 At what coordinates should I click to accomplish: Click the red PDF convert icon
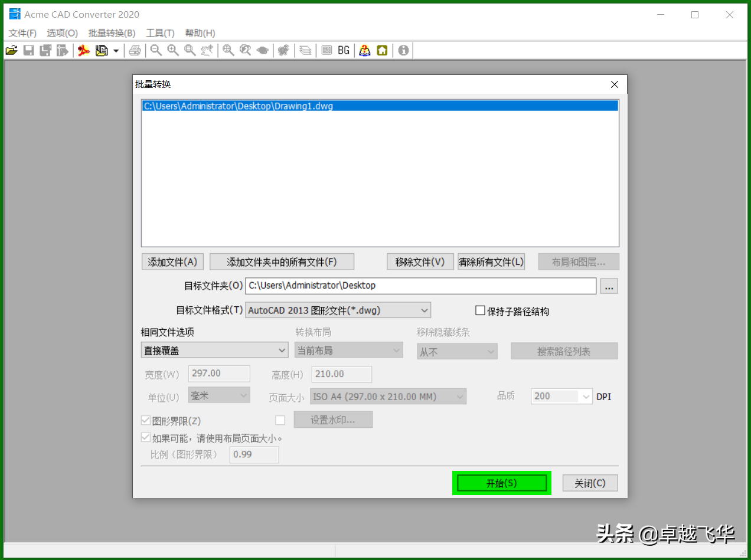[84, 51]
